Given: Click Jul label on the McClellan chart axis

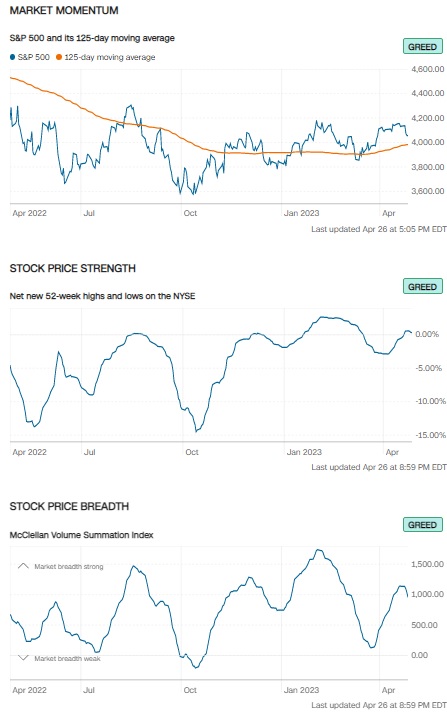Looking at the screenshot, I should 89,690.
